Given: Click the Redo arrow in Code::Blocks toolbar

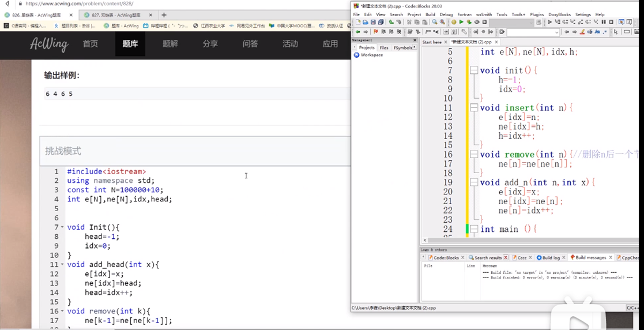Looking at the screenshot, I should (x=399, y=22).
